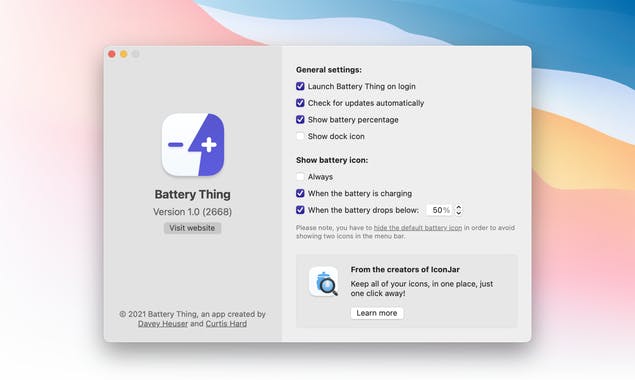Click the General settings: heading
Screen dimensions: 635x380
pyautogui.click(x=329, y=70)
